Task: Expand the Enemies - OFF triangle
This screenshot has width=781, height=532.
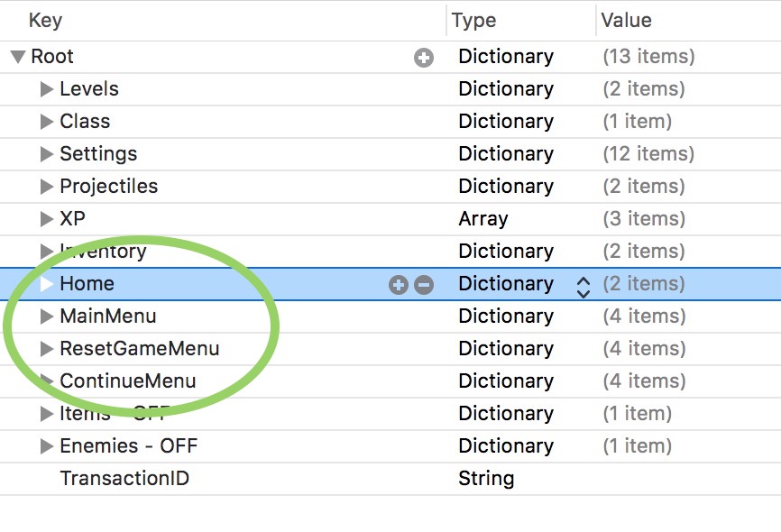Action: [x=47, y=446]
